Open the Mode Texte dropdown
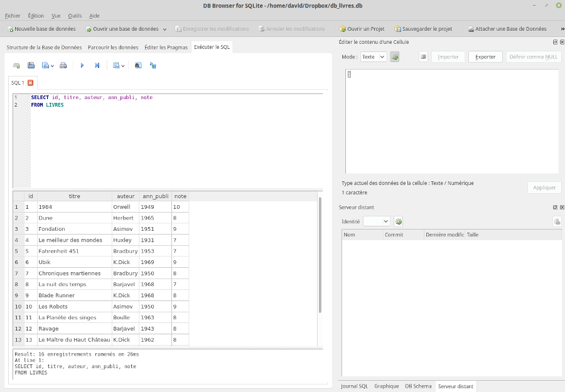 click(x=374, y=56)
